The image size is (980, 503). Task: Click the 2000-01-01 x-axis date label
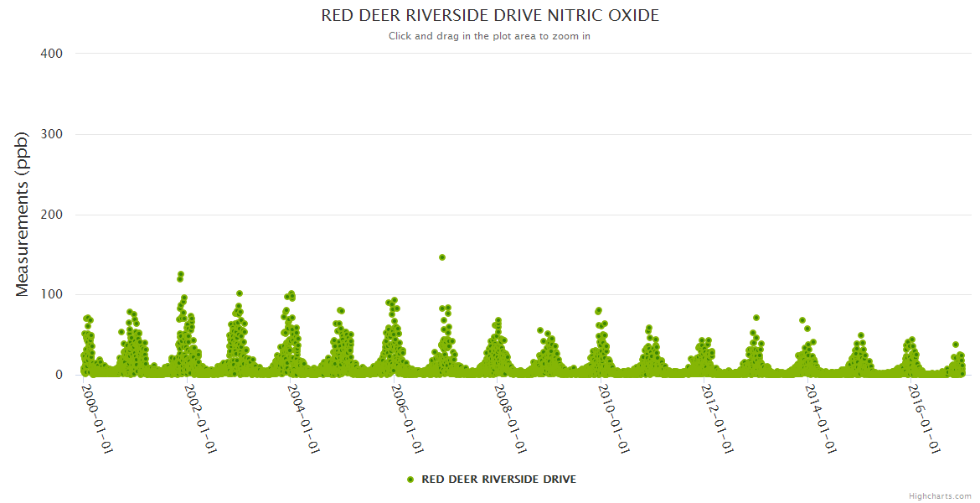[x=97, y=418]
